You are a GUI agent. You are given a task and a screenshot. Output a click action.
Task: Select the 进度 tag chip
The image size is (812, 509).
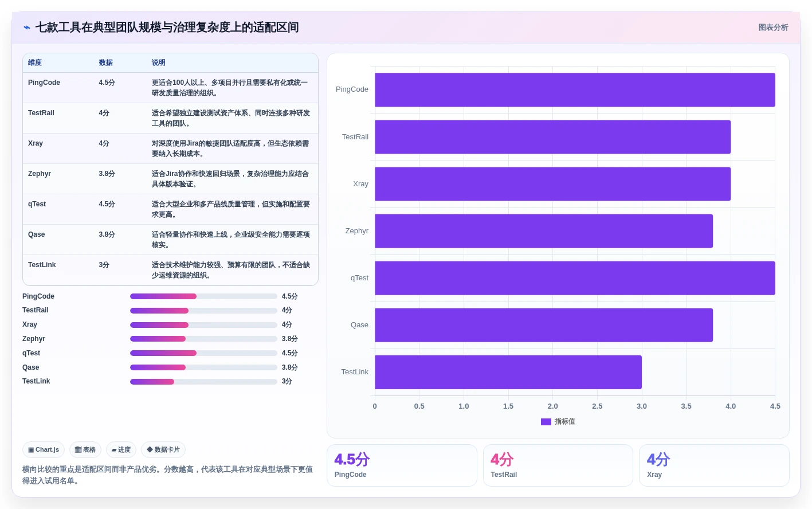[x=121, y=450]
